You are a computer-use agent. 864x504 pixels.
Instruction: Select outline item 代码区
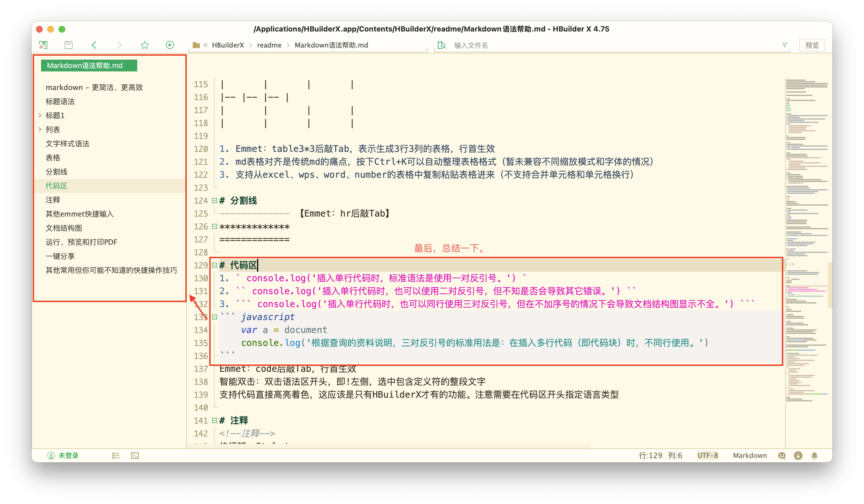[56, 186]
